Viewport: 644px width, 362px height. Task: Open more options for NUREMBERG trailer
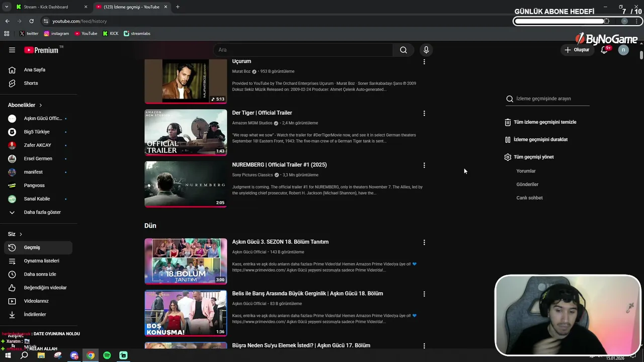click(x=424, y=165)
